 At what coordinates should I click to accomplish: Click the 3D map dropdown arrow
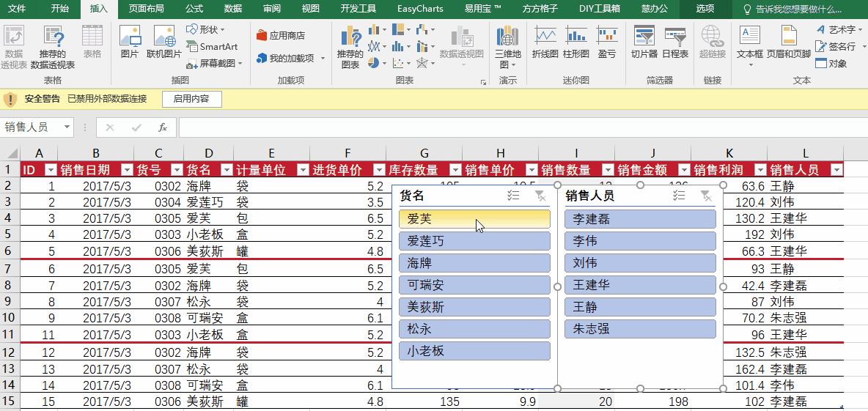point(513,64)
